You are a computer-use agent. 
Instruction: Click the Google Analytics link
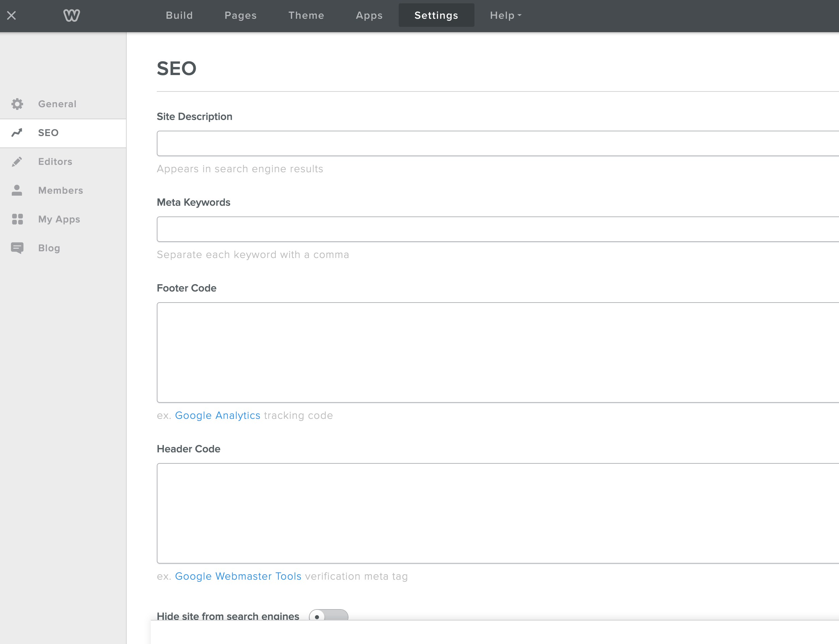click(x=217, y=415)
